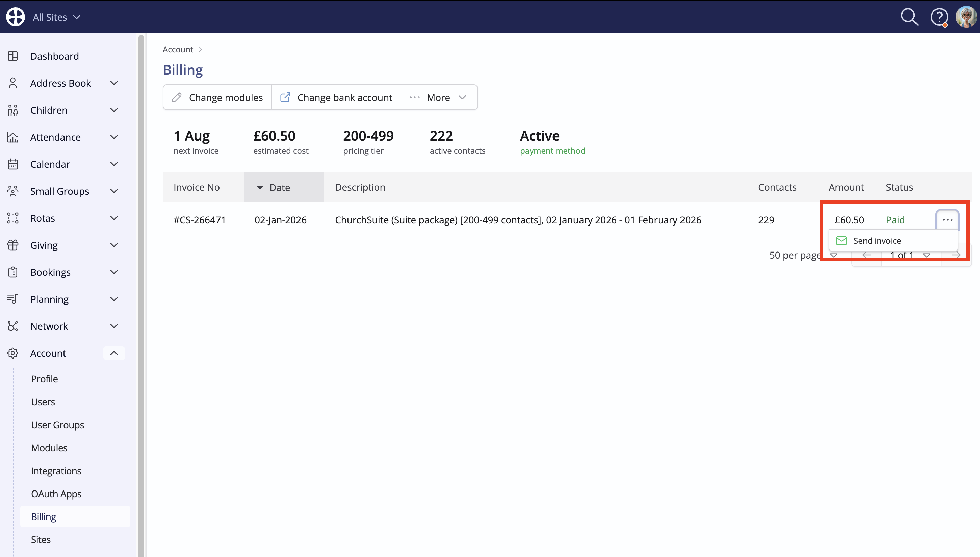Click the envelope icon beside Send invoice
This screenshot has width=980, height=557.
pos(842,241)
